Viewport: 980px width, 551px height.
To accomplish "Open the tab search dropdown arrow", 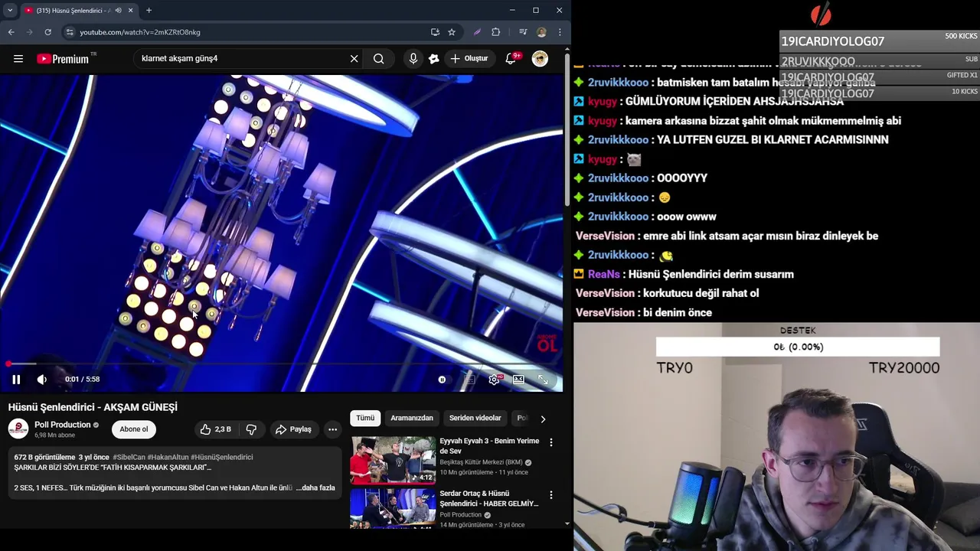I will tap(10, 10).
